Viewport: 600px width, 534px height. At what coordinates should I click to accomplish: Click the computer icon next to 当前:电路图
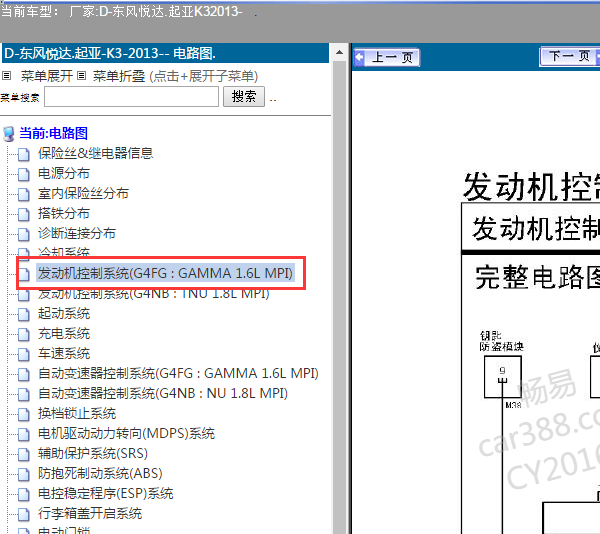pos(8,134)
